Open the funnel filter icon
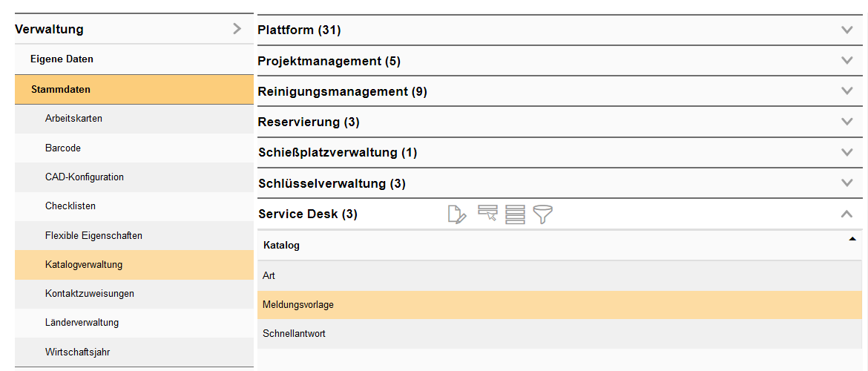Image resolution: width=868 pixels, height=371 pixels. coord(543,214)
